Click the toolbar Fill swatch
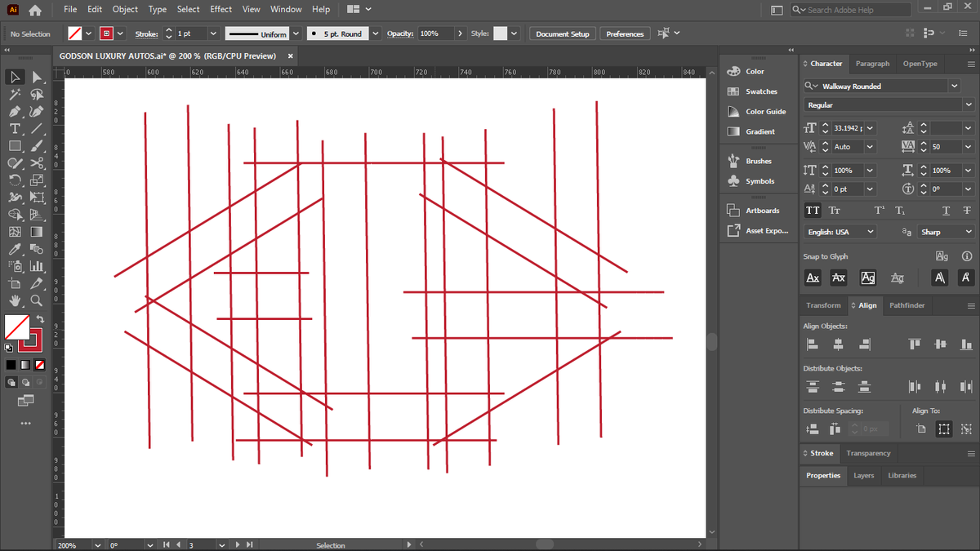Screen dimensions: 980x551 pyautogui.click(x=17, y=326)
